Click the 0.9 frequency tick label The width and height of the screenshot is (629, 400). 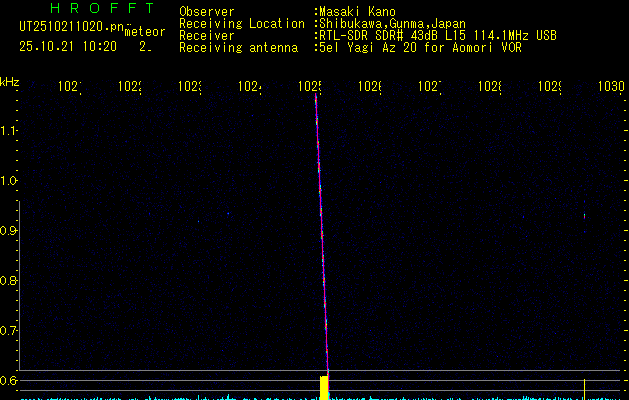point(9,231)
